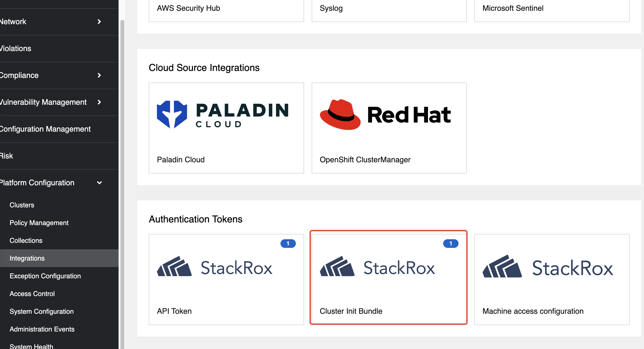This screenshot has width=644, height=349.
Task: Open Platform Configuration menu item
Action: (x=59, y=183)
